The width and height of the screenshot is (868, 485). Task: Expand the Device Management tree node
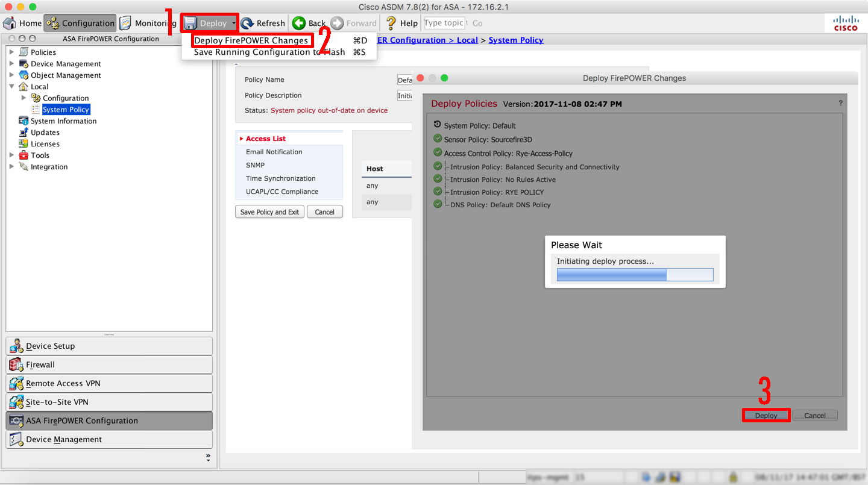click(11, 64)
